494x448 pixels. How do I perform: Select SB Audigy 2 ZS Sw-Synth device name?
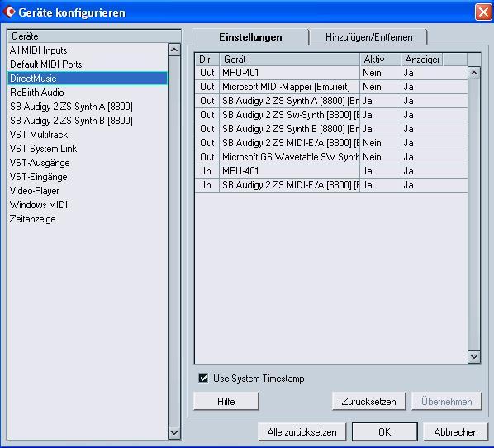[289, 115]
